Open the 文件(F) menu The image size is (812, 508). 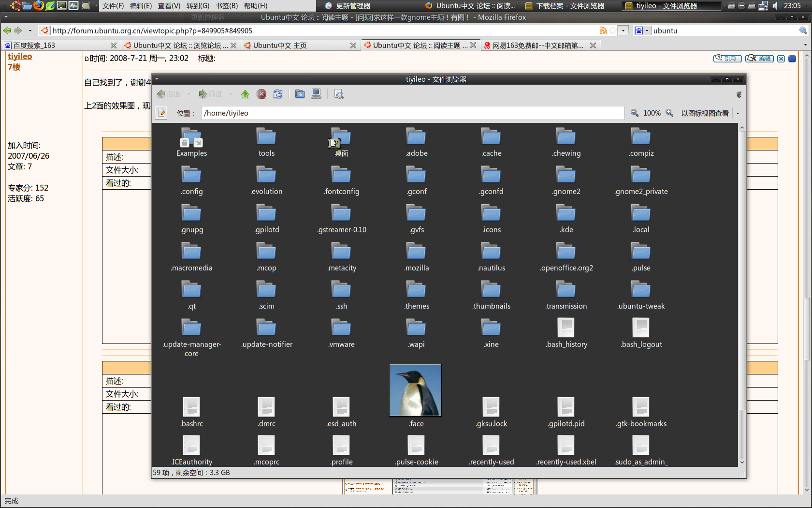113,6
